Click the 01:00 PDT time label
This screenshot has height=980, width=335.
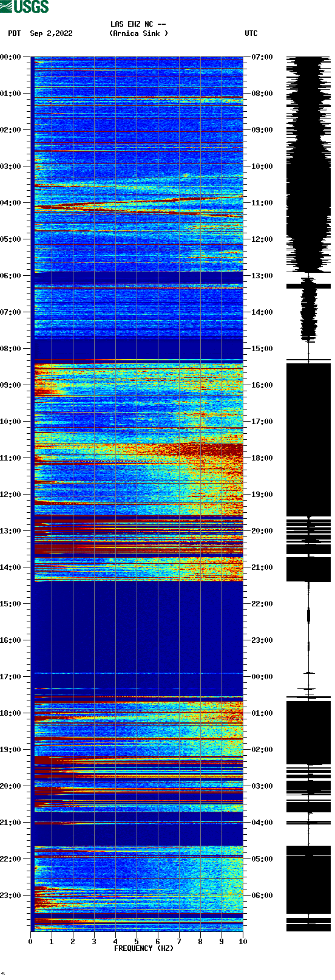coord(11,94)
